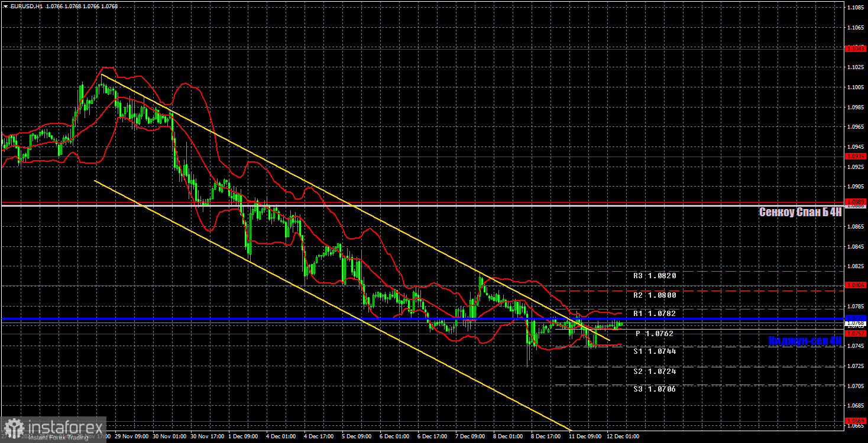The image size is (868, 443).
Task: Click the blue 1.0772 price tag
Action: [856, 318]
